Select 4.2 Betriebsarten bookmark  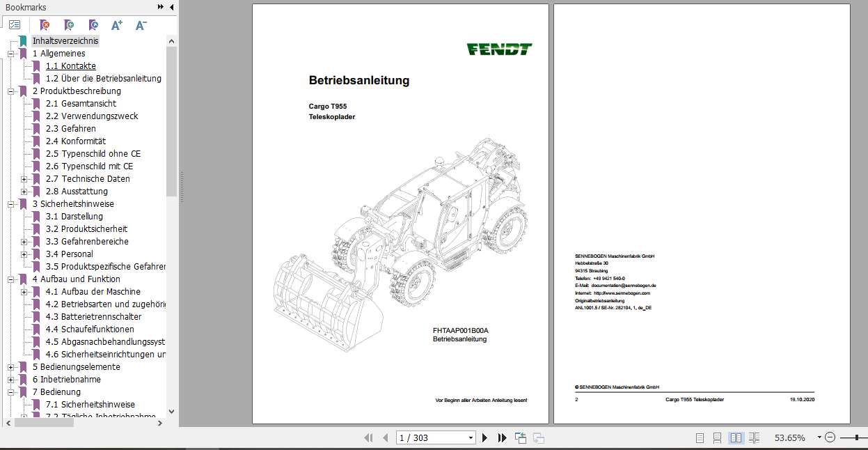[x=106, y=304]
